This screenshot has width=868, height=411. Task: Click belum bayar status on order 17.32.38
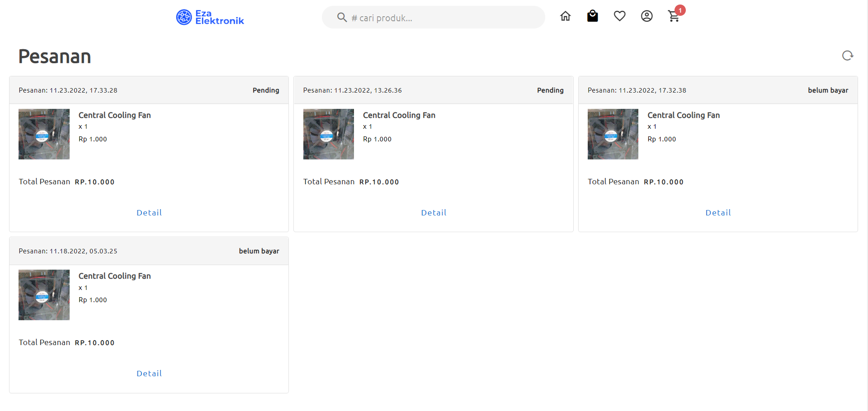point(828,90)
